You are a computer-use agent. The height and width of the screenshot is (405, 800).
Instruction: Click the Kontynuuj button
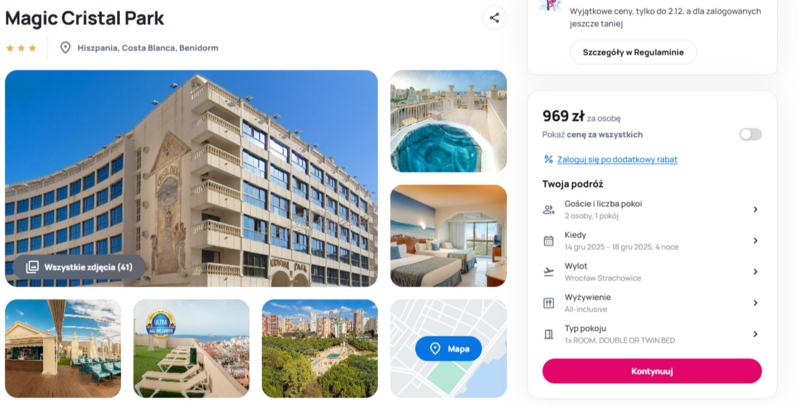[652, 371]
